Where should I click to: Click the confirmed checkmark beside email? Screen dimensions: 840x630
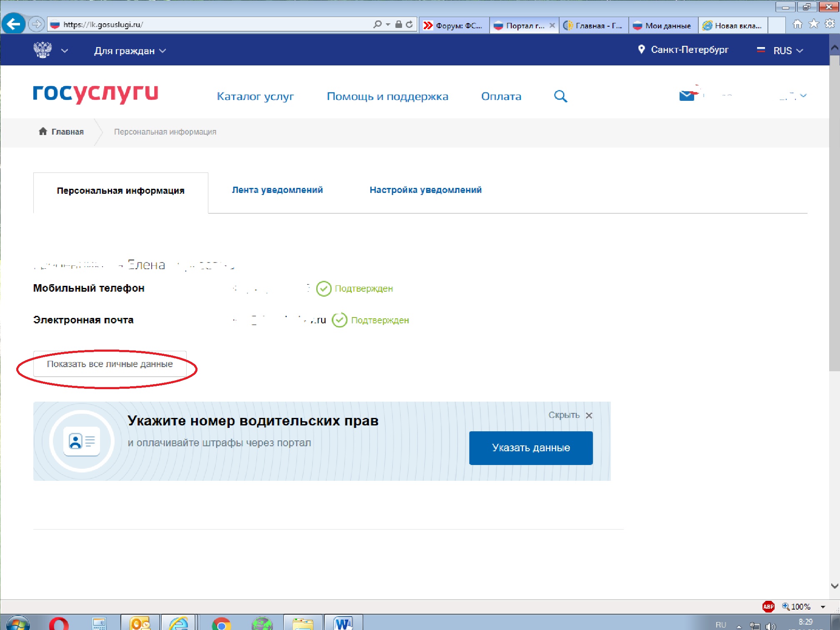[340, 320]
